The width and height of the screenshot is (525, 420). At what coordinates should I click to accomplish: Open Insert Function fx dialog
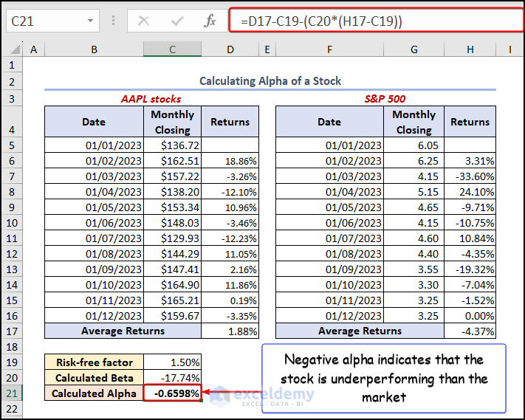tap(210, 21)
